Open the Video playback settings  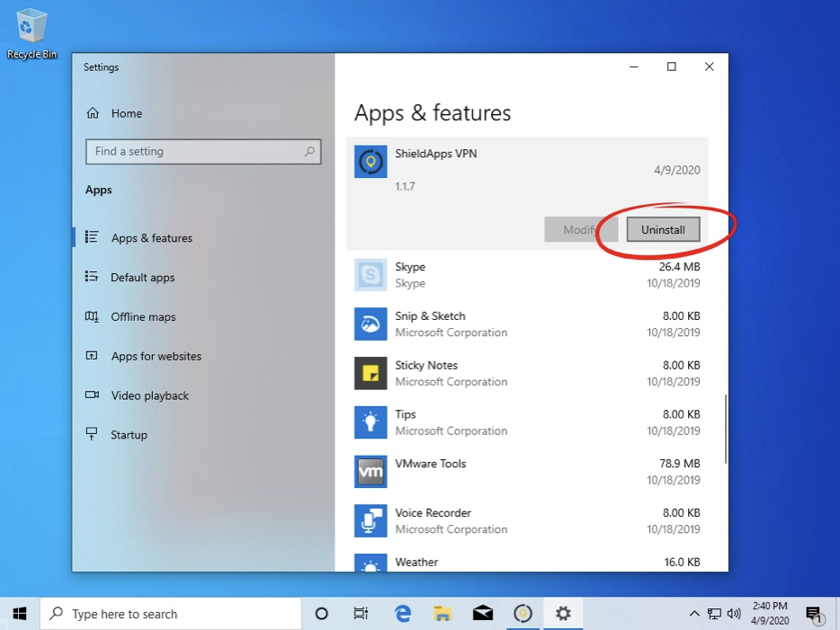click(149, 395)
